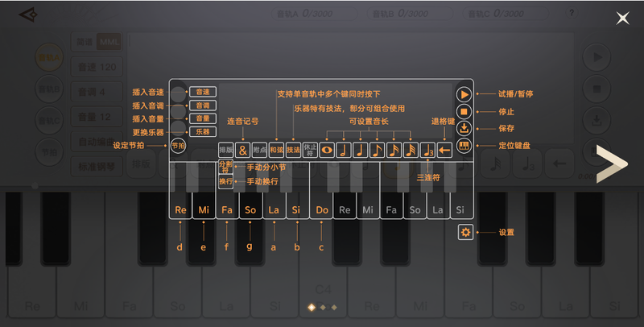
Task: Choose the triplet note icon
Action: pos(427,149)
